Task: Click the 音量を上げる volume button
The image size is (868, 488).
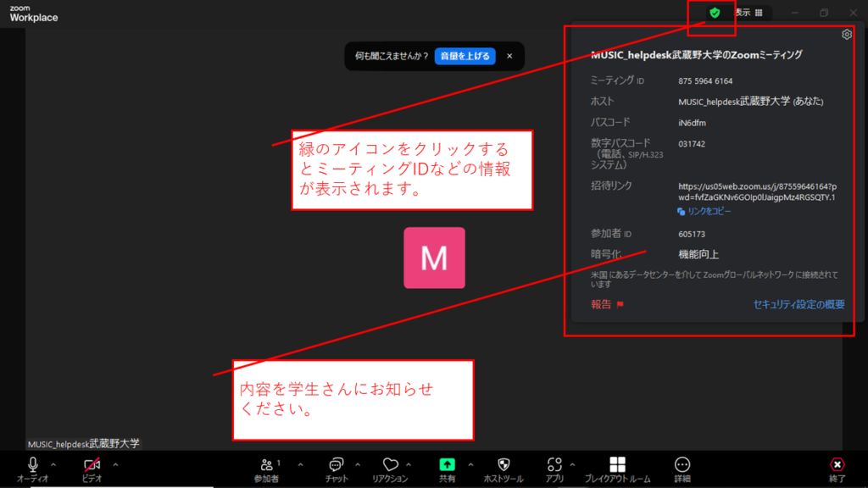Action: (465, 56)
